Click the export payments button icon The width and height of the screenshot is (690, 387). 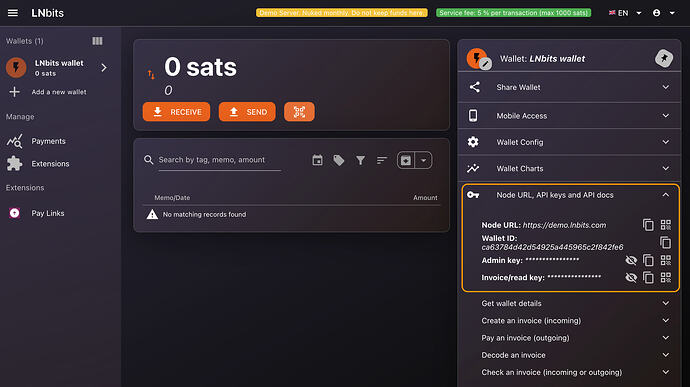click(406, 160)
